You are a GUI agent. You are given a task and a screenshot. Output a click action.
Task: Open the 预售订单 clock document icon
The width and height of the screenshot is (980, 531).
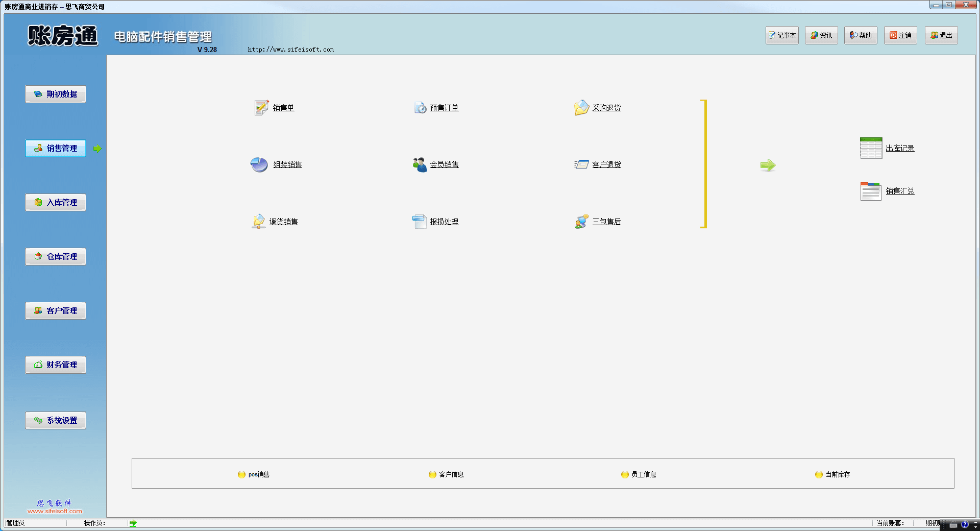pos(420,108)
